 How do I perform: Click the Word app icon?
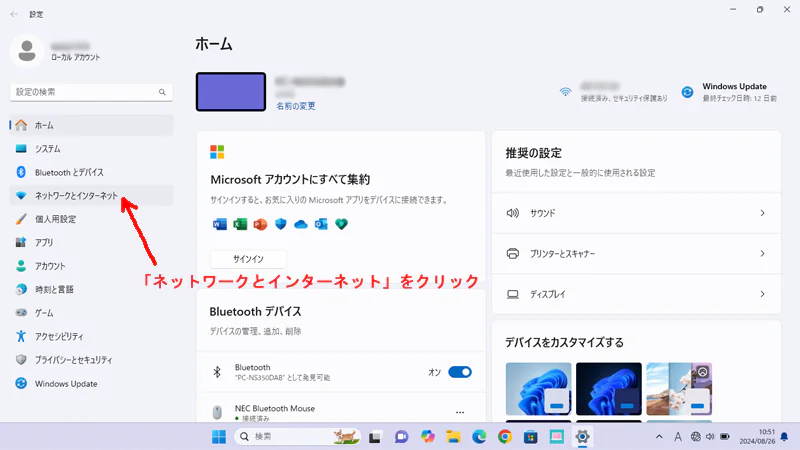click(220, 224)
